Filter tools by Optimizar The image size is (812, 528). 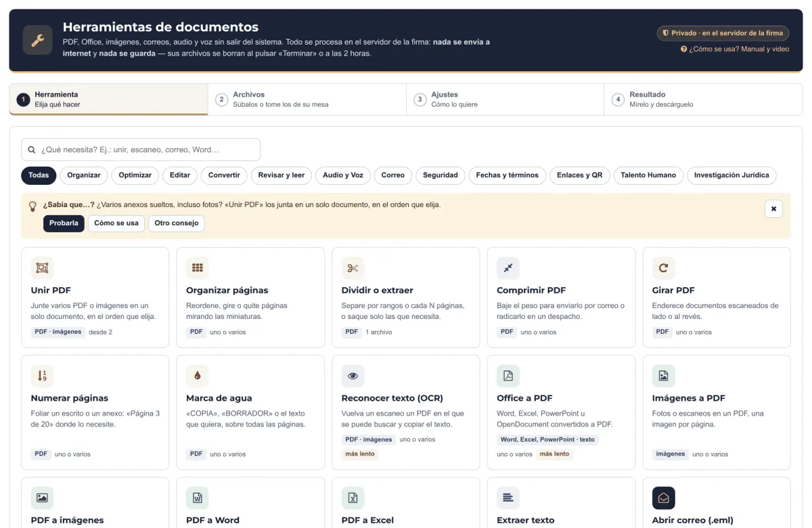click(135, 175)
